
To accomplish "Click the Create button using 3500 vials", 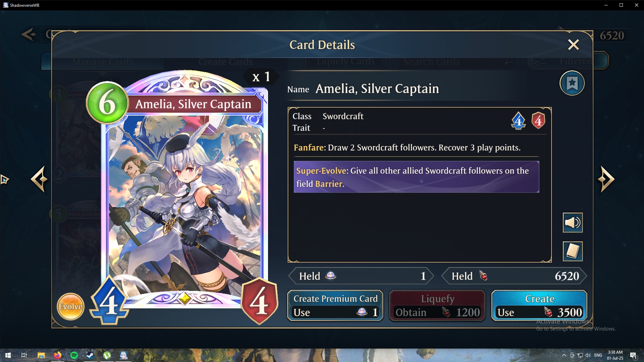I will tap(539, 306).
